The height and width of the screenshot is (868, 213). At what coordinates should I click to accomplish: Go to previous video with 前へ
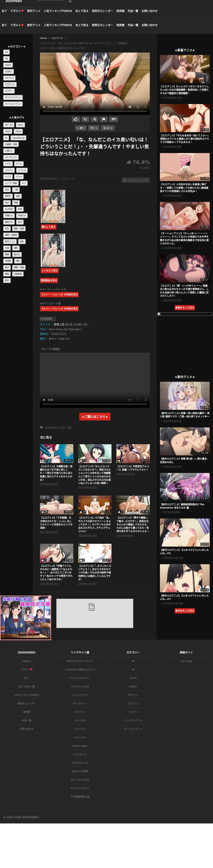pos(81,128)
